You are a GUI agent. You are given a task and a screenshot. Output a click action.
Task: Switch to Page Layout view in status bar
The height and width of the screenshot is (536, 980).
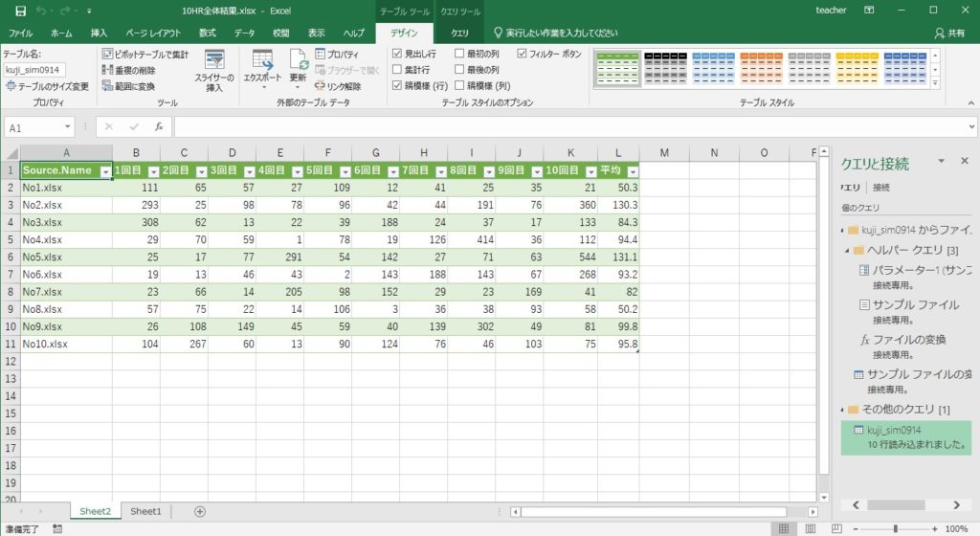810,529
